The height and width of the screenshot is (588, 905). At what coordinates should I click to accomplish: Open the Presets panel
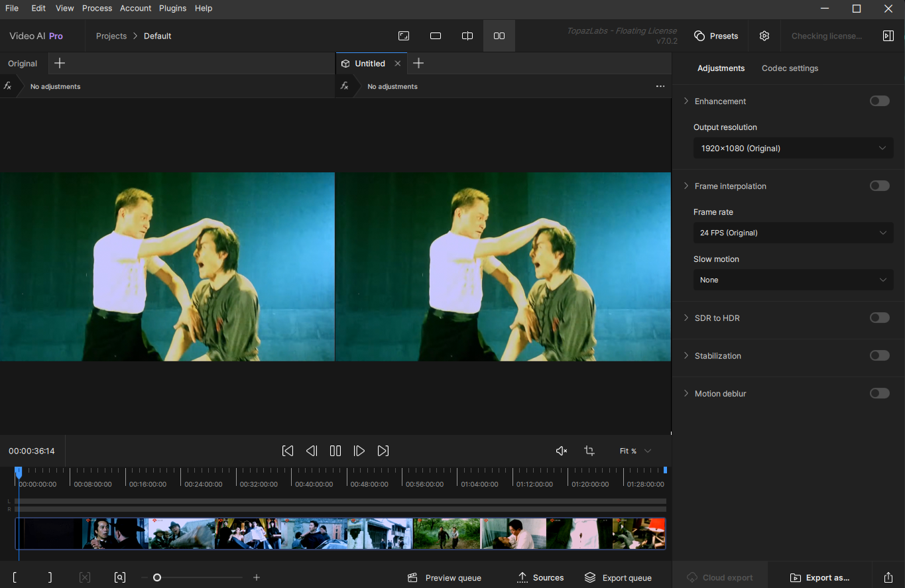click(716, 36)
